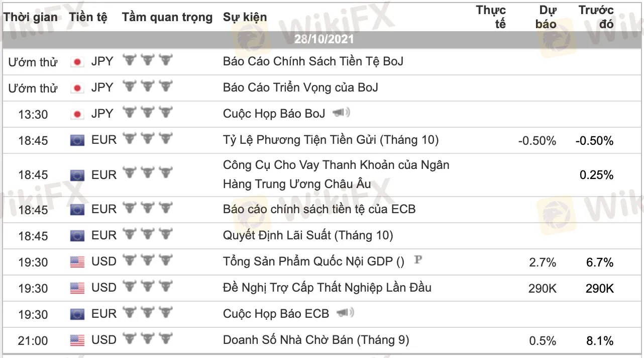Open Báo Cáo Chính Sách Tiền Tệ BoJ event
The image size is (644, 358).
coord(313,61)
